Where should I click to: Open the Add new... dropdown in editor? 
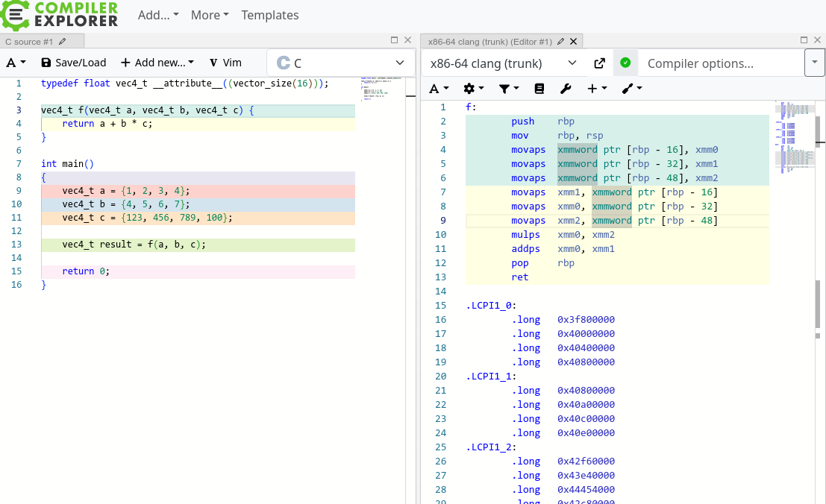tap(157, 63)
